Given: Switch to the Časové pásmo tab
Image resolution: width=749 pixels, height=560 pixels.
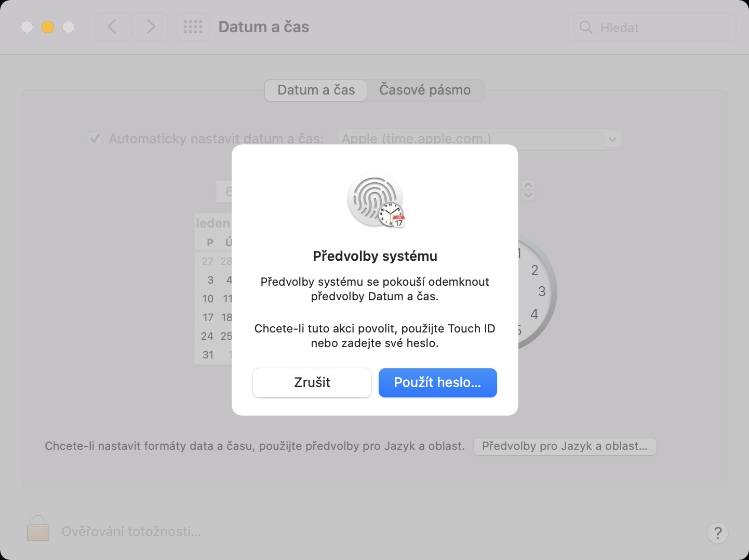Looking at the screenshot, I should click(425, 90).
